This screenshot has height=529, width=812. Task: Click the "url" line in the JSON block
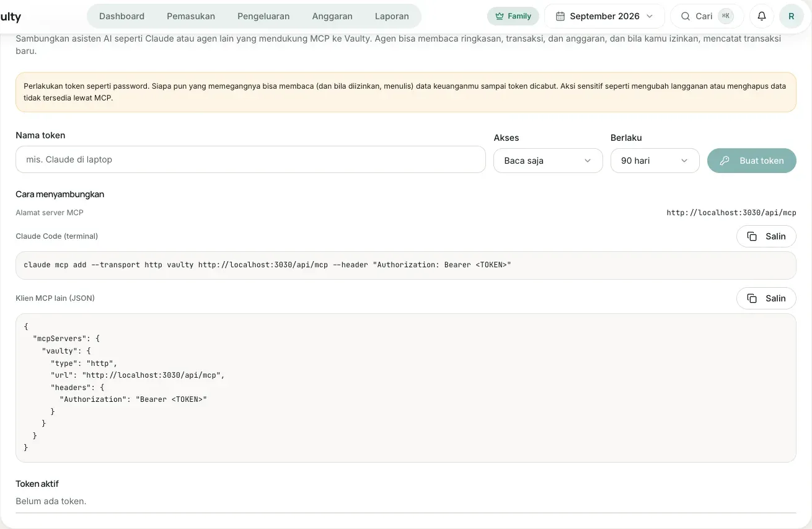pyautogui.click(x=138, y=375)
